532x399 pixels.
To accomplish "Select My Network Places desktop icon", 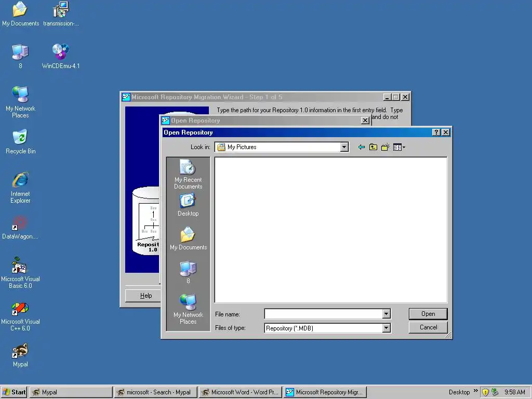I will 20,102.
